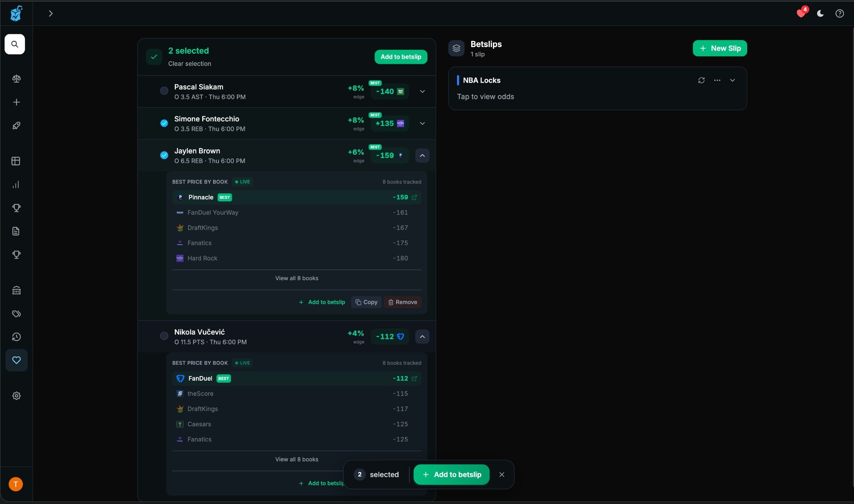Check the Nikola Vučević selection box
Viewport: 854px width, 504px height.
(x=163, y=336)
